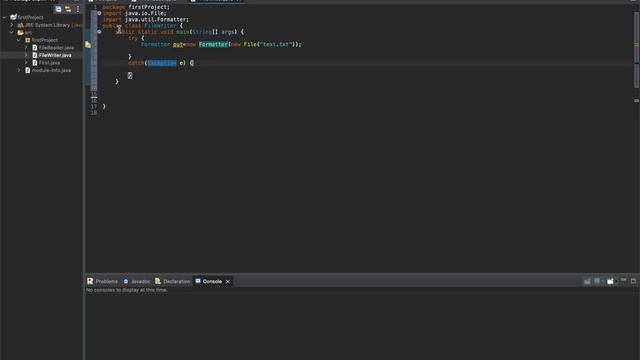The width and height of the screenshot is (640, 360).
Task: Click the "text.txt" string literal
Action: [x=276, y=44]
